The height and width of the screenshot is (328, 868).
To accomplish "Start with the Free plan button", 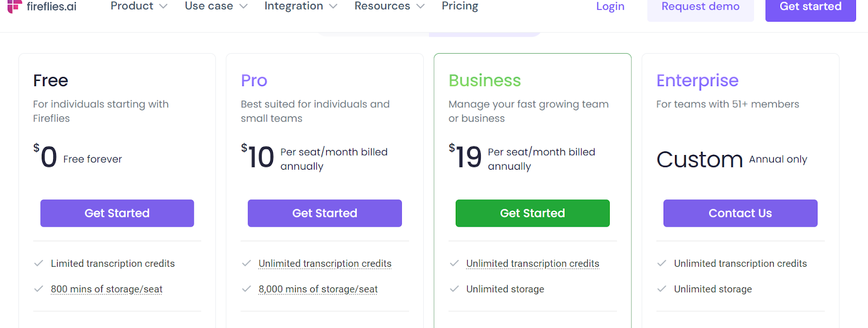I will pos(117,213).
